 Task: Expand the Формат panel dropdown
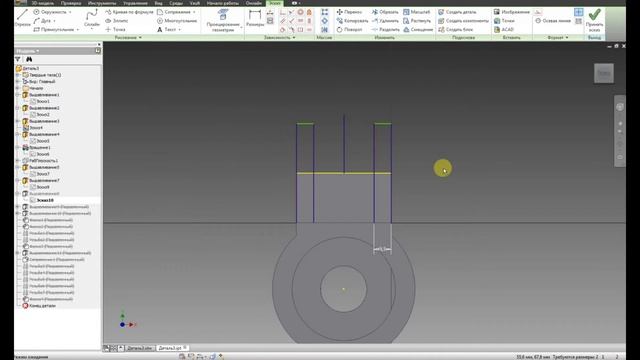567,38
